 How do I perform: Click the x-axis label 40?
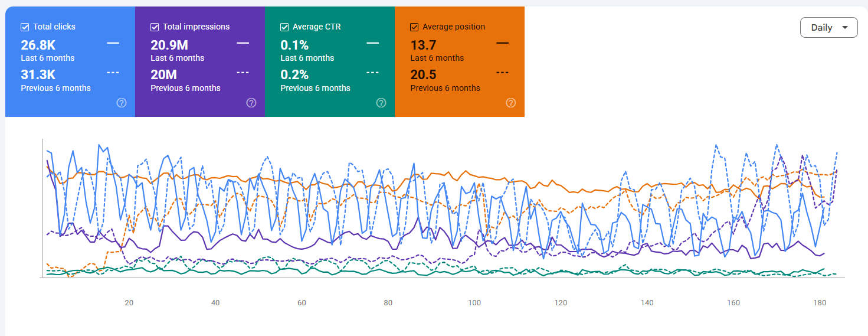pos(215,303)
